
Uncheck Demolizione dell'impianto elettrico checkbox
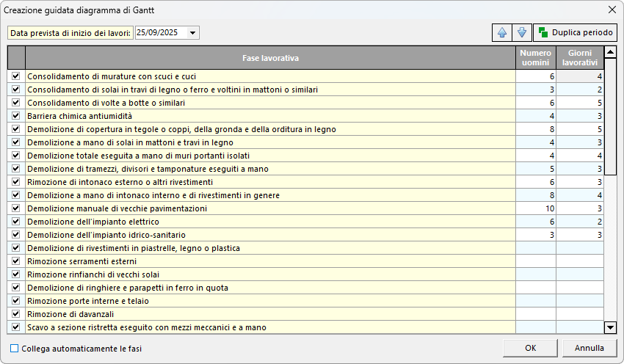pyautogui.click(x=16, y=222)
